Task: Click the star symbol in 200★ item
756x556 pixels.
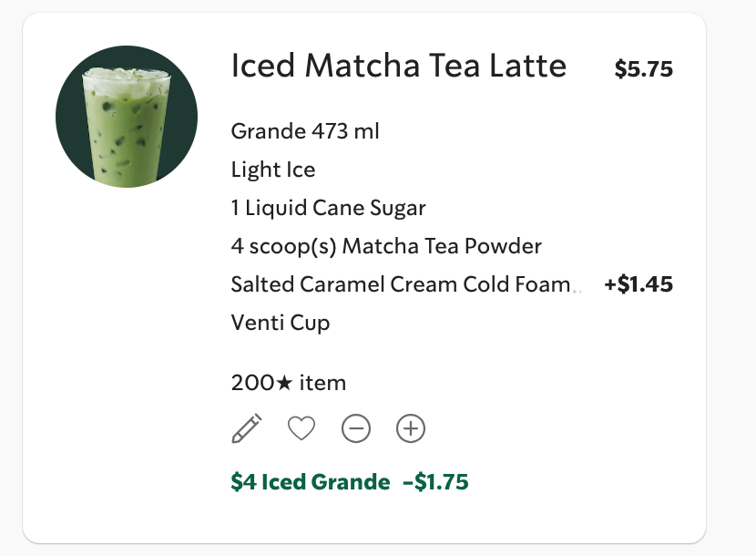Action: click(284, 384)
